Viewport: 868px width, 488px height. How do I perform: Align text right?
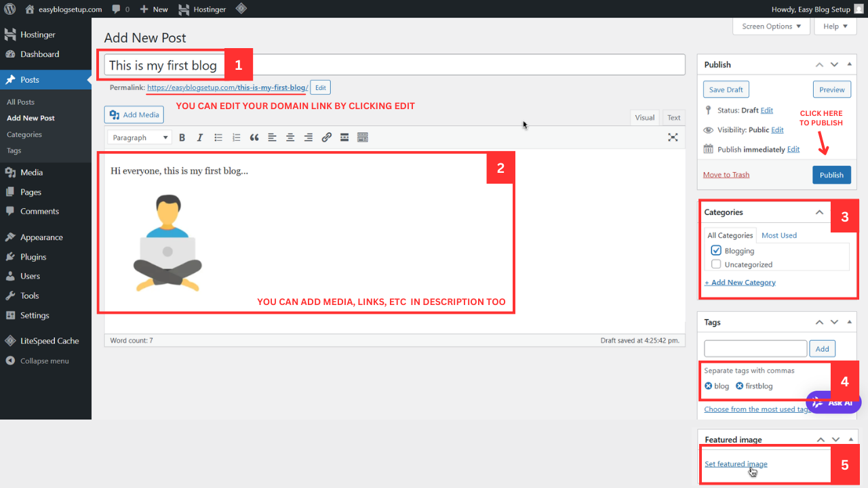click(308, 138)
